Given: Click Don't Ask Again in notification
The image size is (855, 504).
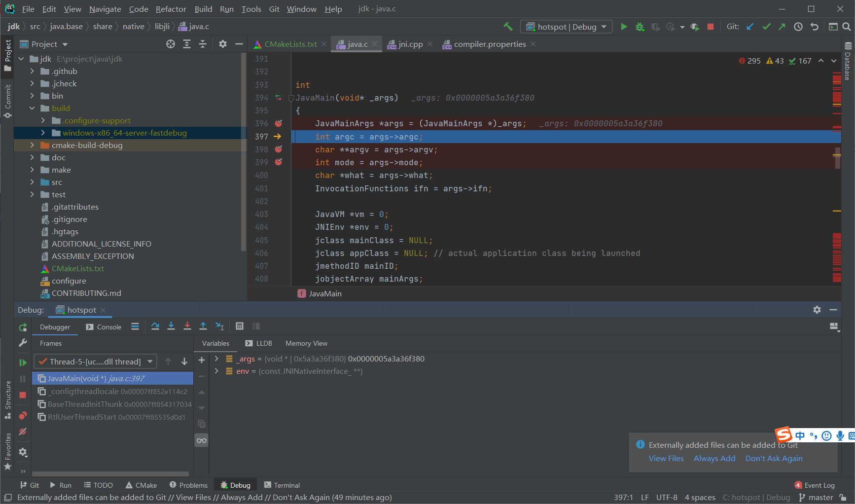Looking at the screenshot, I should 774,458.
